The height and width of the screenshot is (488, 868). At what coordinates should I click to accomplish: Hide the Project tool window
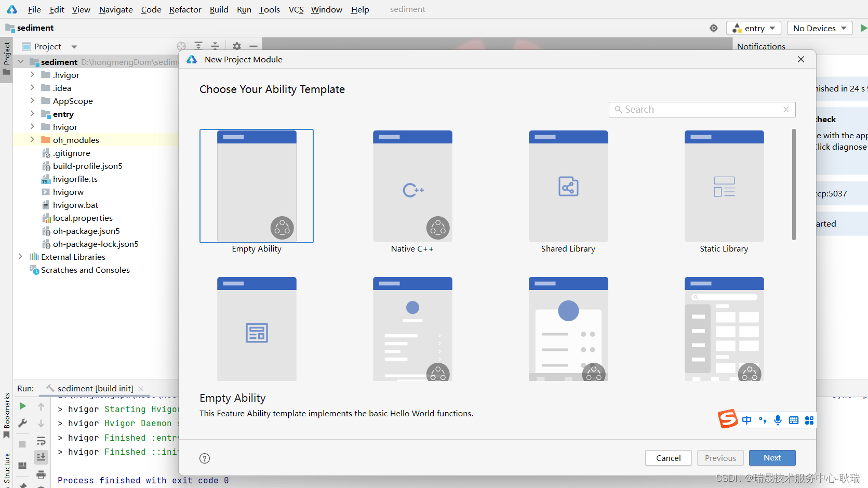pos(253,46)
